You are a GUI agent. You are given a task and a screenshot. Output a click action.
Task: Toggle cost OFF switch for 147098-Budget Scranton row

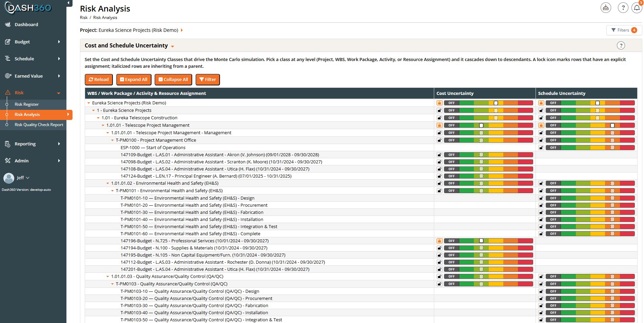[x=451, y=162]
